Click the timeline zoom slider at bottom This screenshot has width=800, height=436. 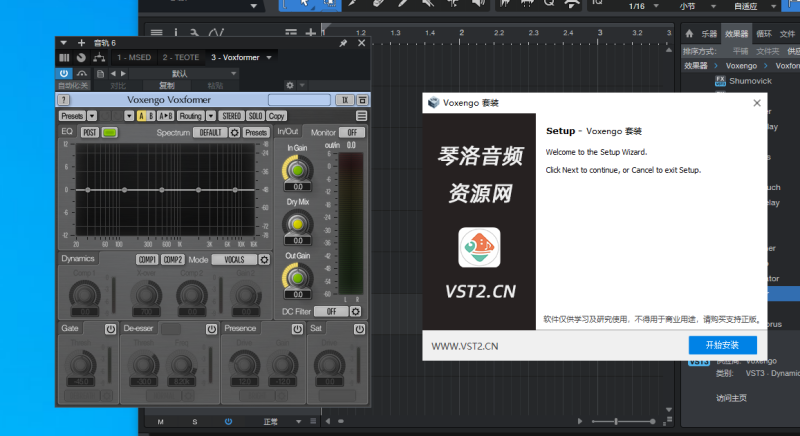coord(623,422)
